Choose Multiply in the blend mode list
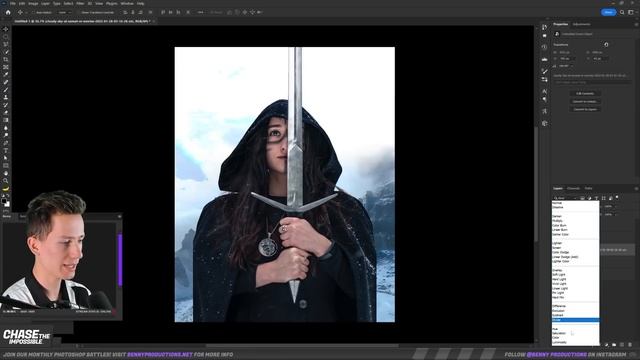The height and width of the screenshot is (360, 640). pos(575,221)
